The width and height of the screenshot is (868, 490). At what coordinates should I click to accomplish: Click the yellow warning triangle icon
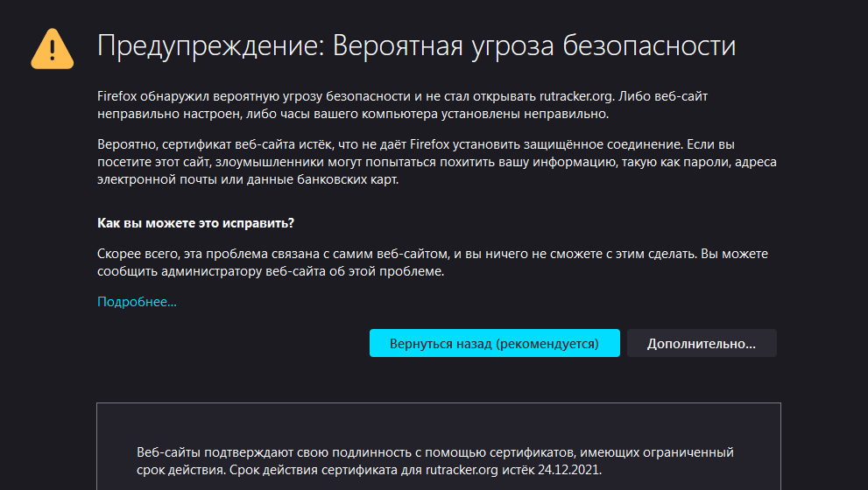tap(52, 49)
